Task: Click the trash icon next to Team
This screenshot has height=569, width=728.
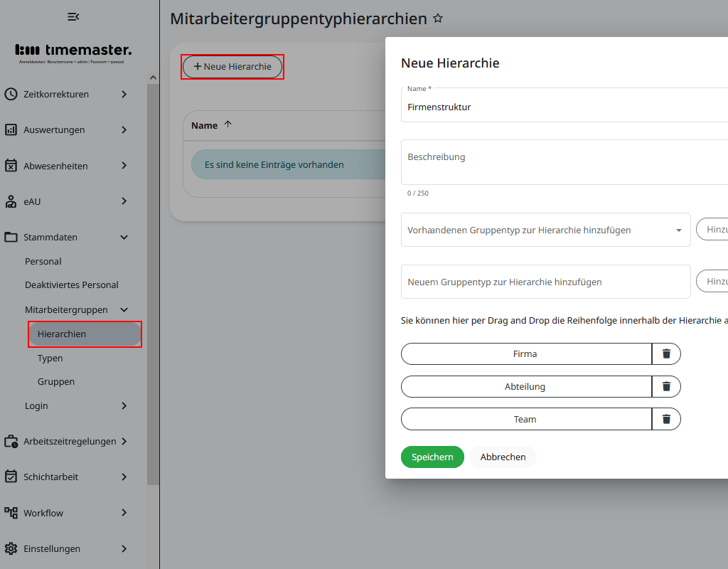Action: coord(666,419)
